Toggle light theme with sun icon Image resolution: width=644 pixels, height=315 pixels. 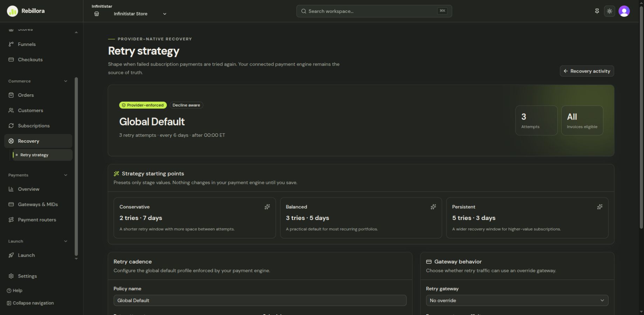pyautogui.click(x=610, y=11)
